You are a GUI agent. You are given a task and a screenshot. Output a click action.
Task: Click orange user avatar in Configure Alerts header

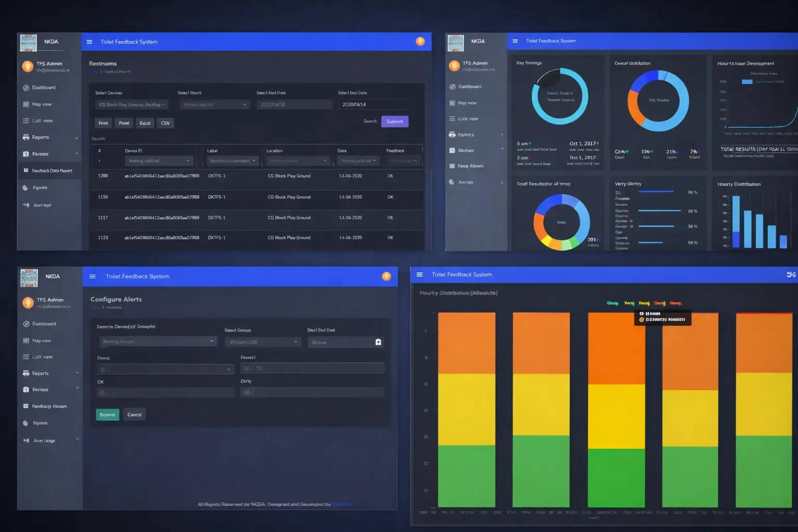[386, 276]
